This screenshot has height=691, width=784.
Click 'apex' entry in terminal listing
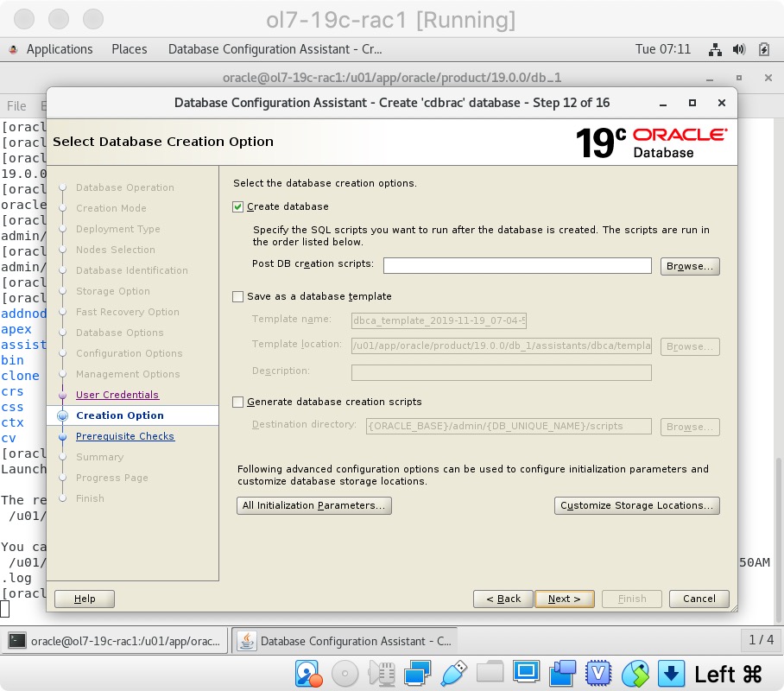pyautogui.click(x=16, y=329)
